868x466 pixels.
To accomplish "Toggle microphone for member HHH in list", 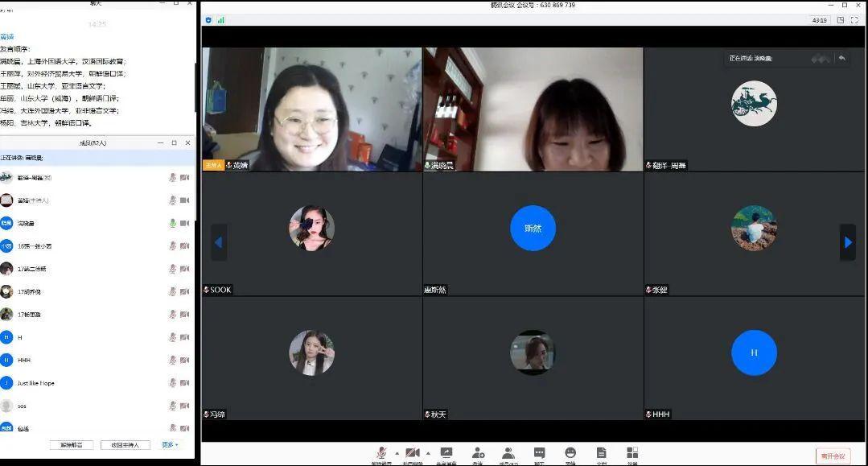I will pos(172,361).
